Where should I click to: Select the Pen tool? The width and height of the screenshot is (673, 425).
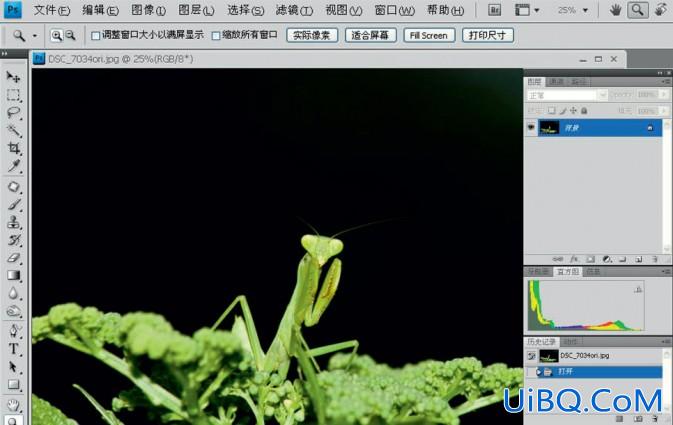(x=13, y=331)
